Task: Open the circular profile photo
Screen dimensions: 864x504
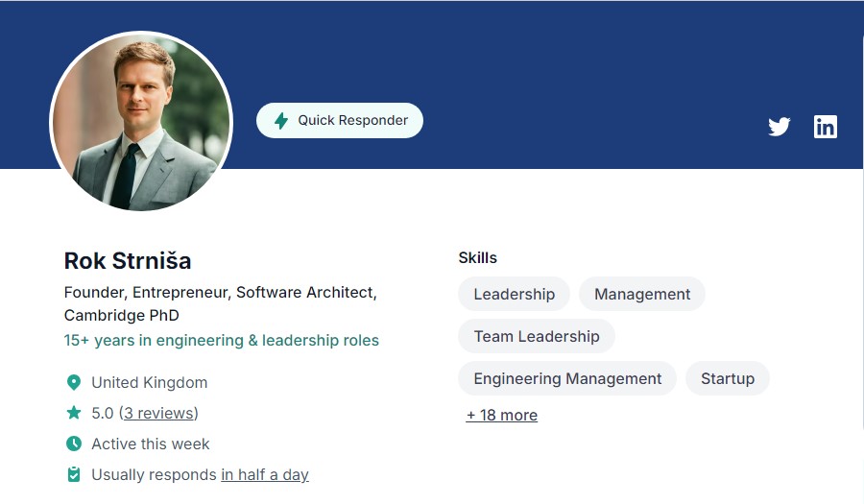Action: click(x=141, y=121)
